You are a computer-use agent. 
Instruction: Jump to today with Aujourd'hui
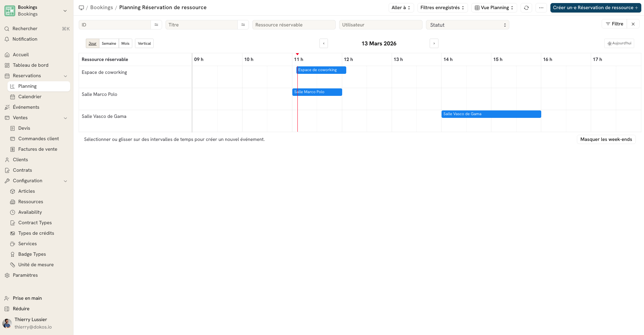pyautogui.click(x=619, y=43)
